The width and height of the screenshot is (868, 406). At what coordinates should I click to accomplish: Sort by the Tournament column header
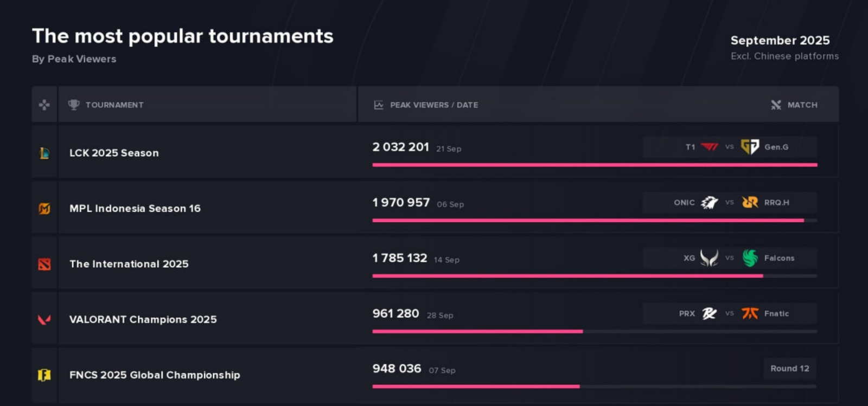click(114, 105)
